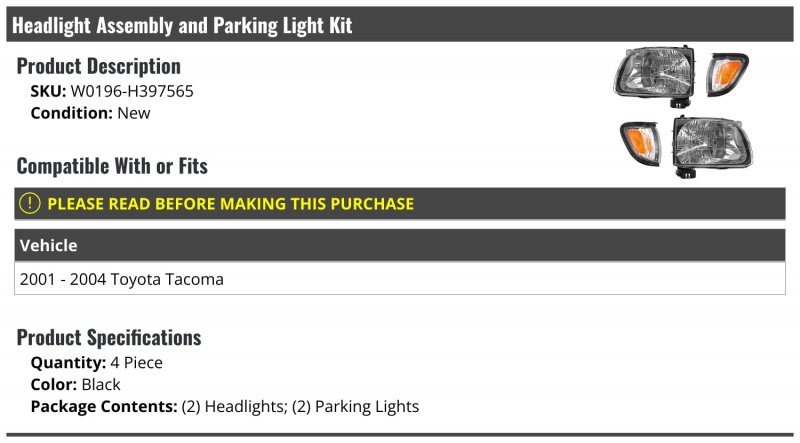
Task: Click the Product Specifications heading
Action: [x=109, y=337]
